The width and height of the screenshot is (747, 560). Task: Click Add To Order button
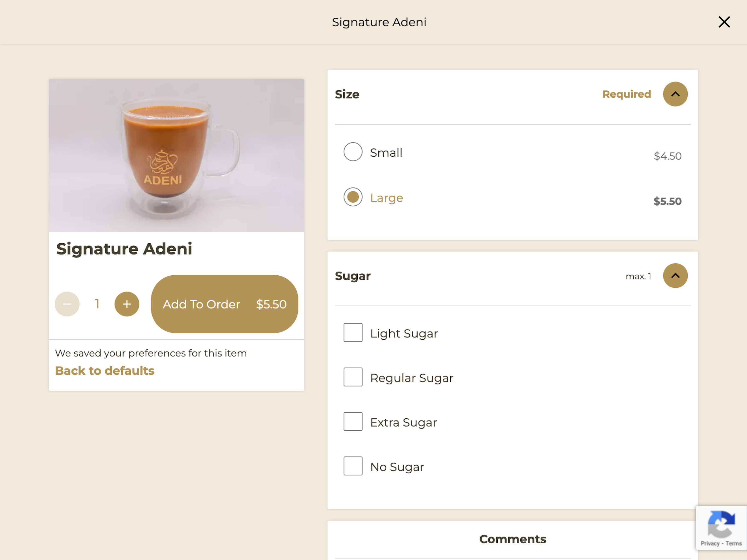coord(224,304)
